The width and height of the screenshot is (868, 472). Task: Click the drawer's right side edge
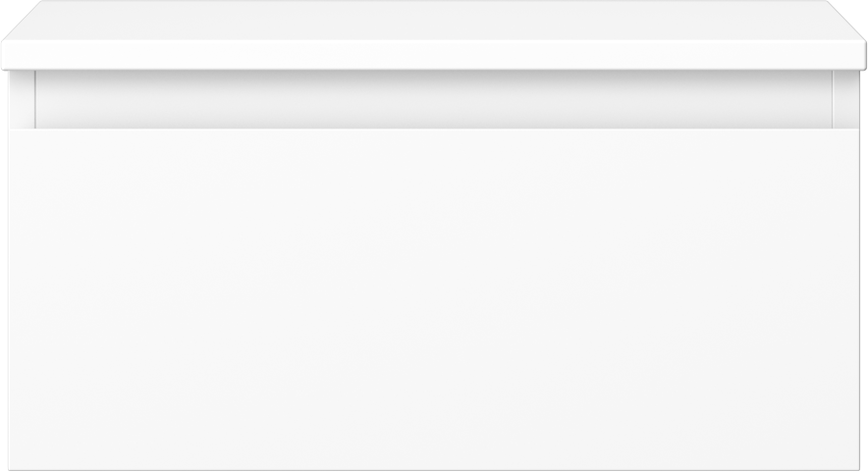tap(860, 299)
